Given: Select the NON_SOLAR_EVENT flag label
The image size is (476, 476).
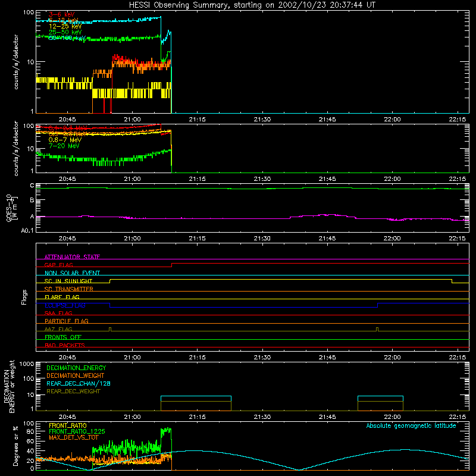Looking at the screenshot, I should tap(72, 273).
